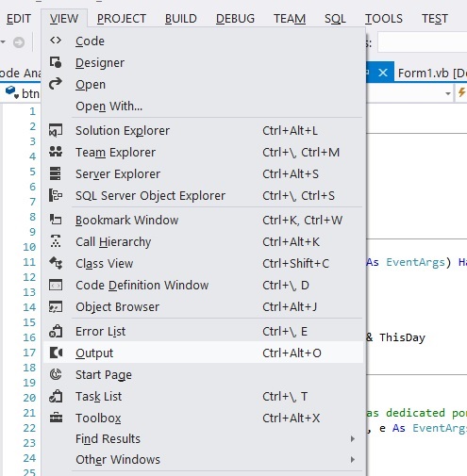The width and height of the screenshot is (467, 476).
Task: Close the active document tab
Action: 383,73
